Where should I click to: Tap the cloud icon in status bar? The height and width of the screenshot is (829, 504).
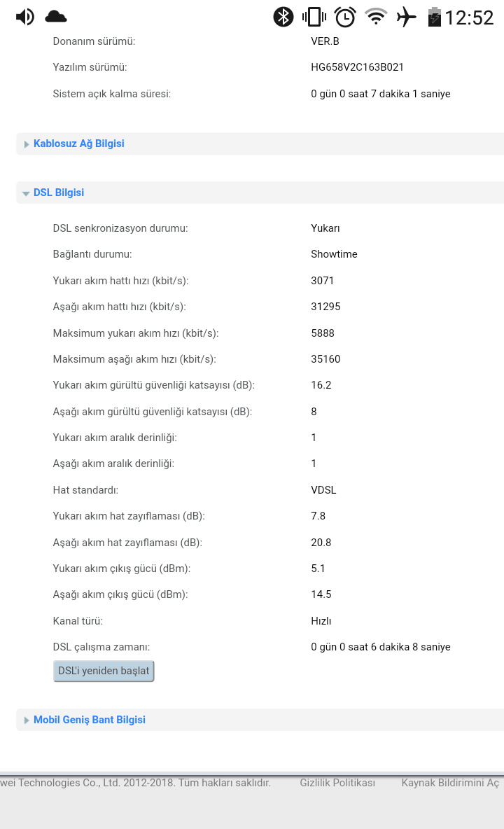tap(56, 17)
